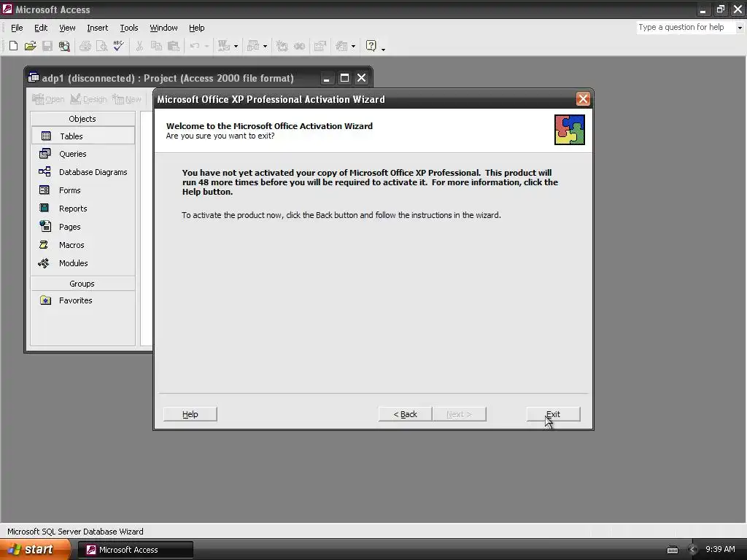Click the OfficeLinks toolbar icon
This screenshot has width=747, height=560.
[x=224, y=46]
